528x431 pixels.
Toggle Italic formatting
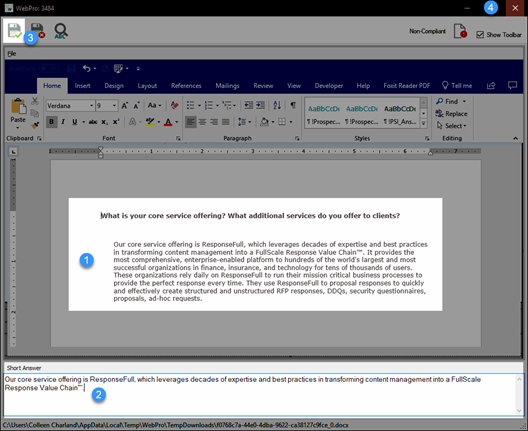[x=63, y=122]
